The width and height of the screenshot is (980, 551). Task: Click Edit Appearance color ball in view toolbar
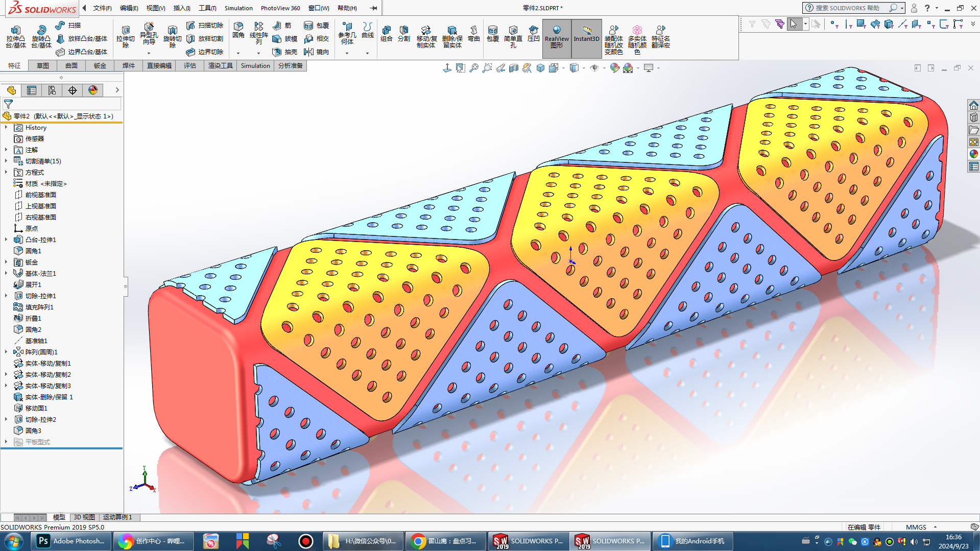tap(615, 68)
